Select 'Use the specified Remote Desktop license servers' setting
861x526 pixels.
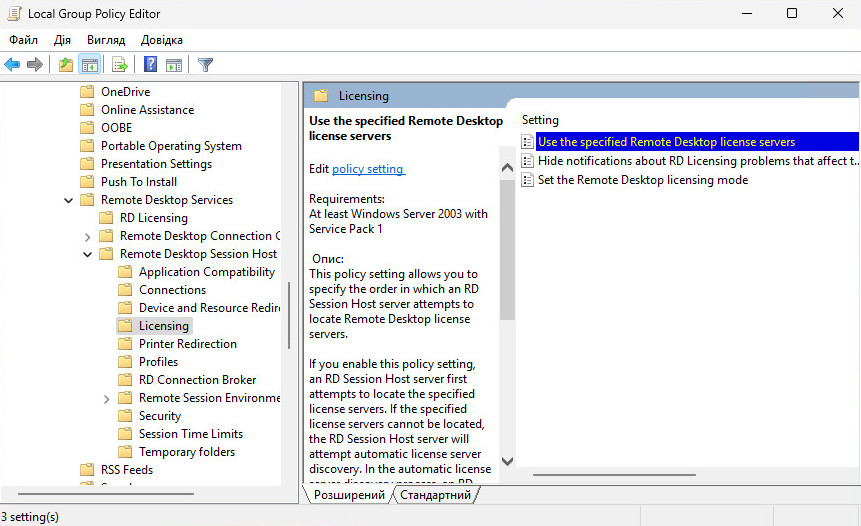[x=697, y=142]
